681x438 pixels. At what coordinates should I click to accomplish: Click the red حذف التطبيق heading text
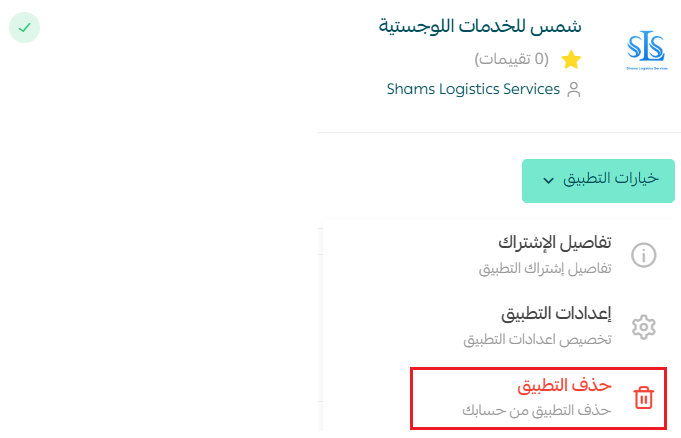tap(564, 385)
